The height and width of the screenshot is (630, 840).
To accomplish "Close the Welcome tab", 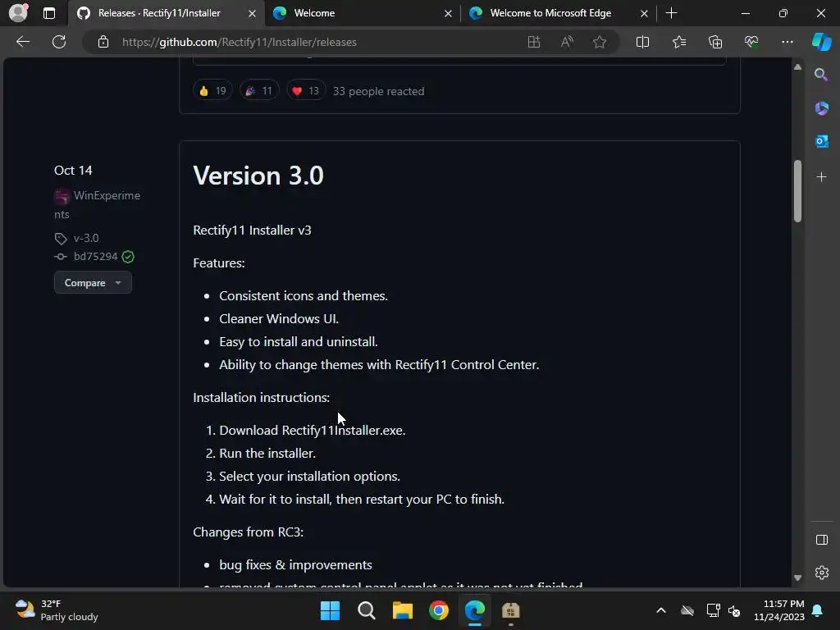I will (x=448, y=13).
